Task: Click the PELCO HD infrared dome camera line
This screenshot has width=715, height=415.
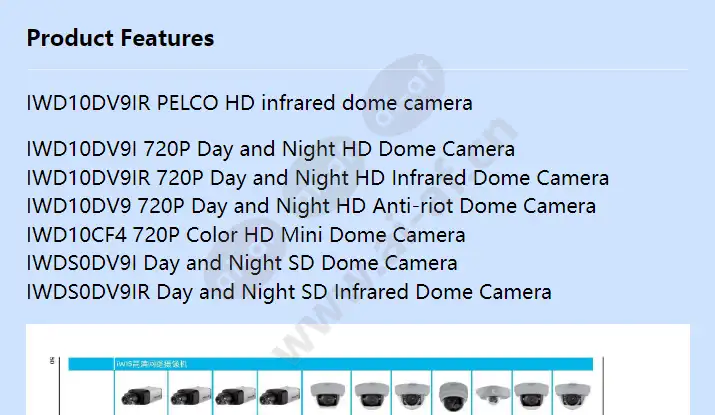Action: (249, 103)
